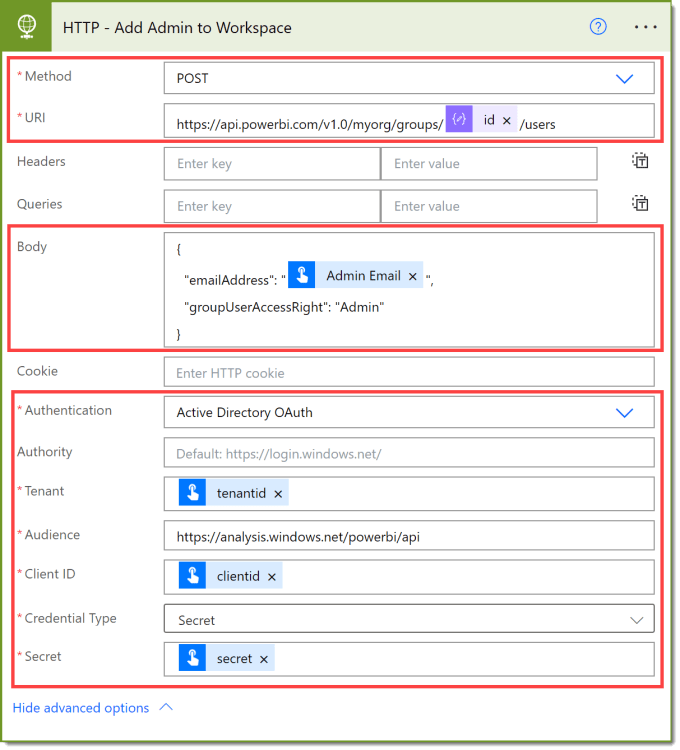Screen dimensions: 680x750
Task: Click the Tenant input field
Action: pyautogui.click(x=409, y=494)
